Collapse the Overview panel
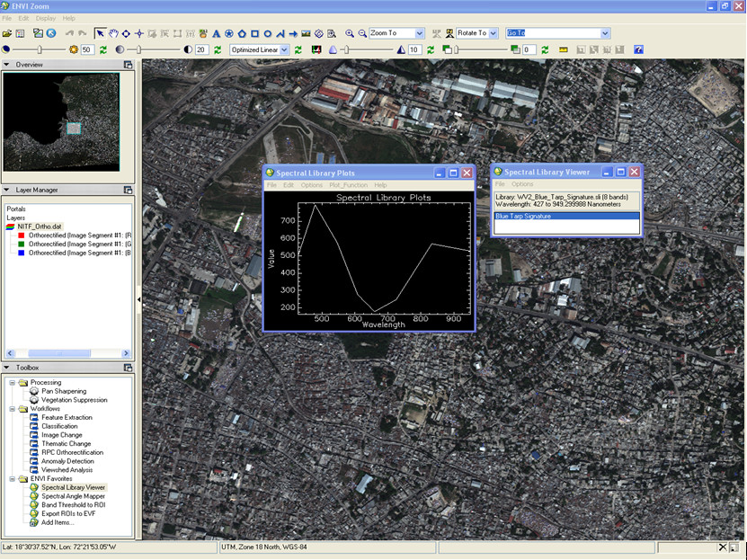This screenshot has height=560, width=747. click(x=7, y=65)
